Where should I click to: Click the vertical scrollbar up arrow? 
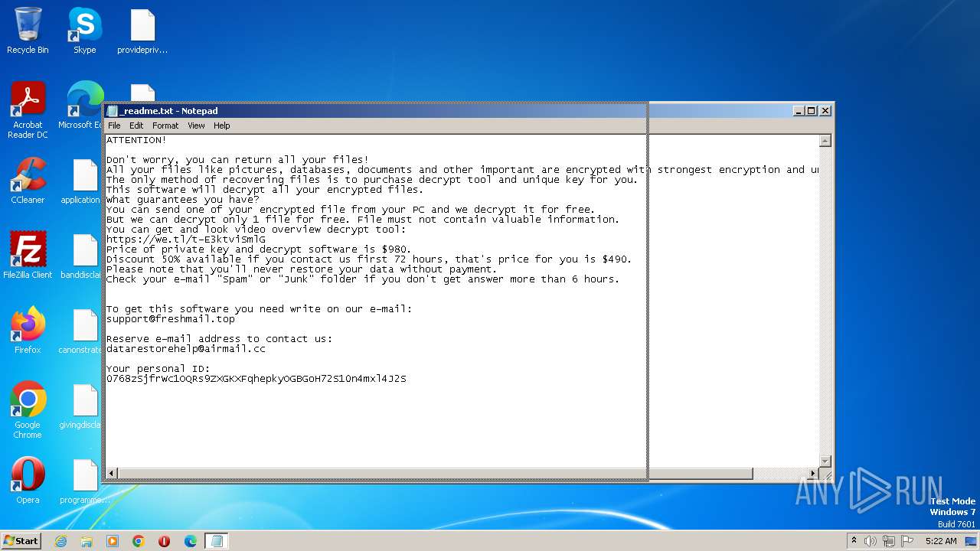tap(825, 141)
